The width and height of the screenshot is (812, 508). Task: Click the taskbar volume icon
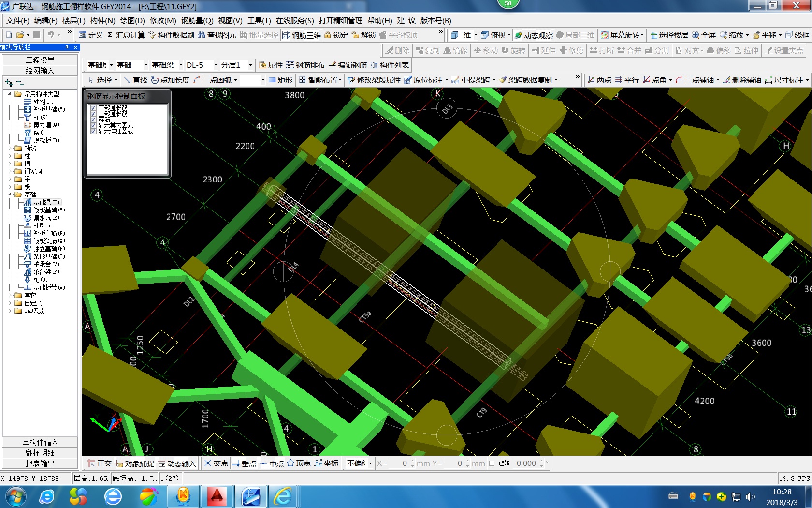click(x=750, y=496)
